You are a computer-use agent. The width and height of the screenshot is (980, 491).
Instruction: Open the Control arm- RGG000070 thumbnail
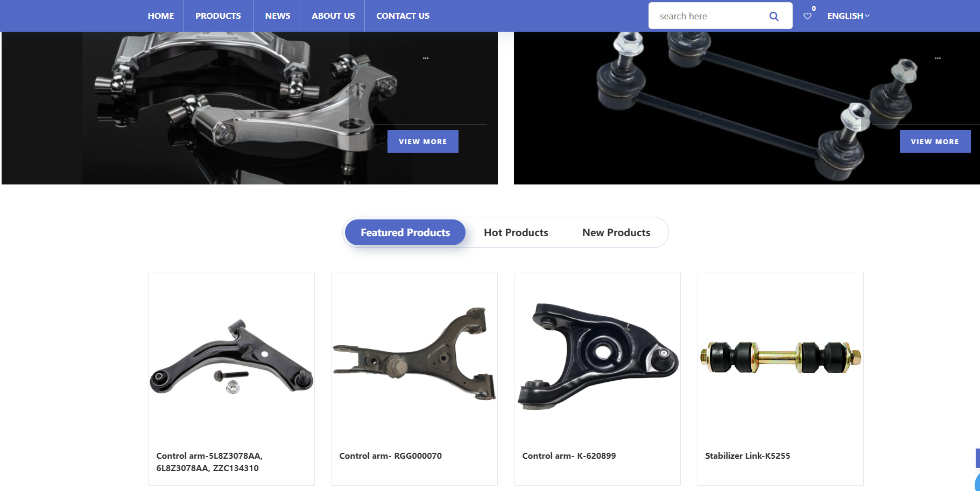click(414, 357)
